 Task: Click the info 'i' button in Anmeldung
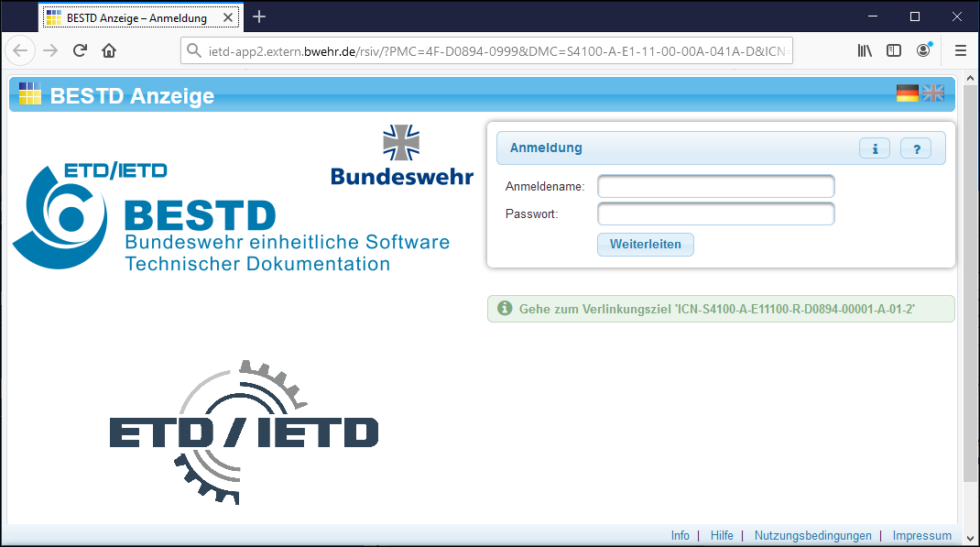(x=875, y=148)
